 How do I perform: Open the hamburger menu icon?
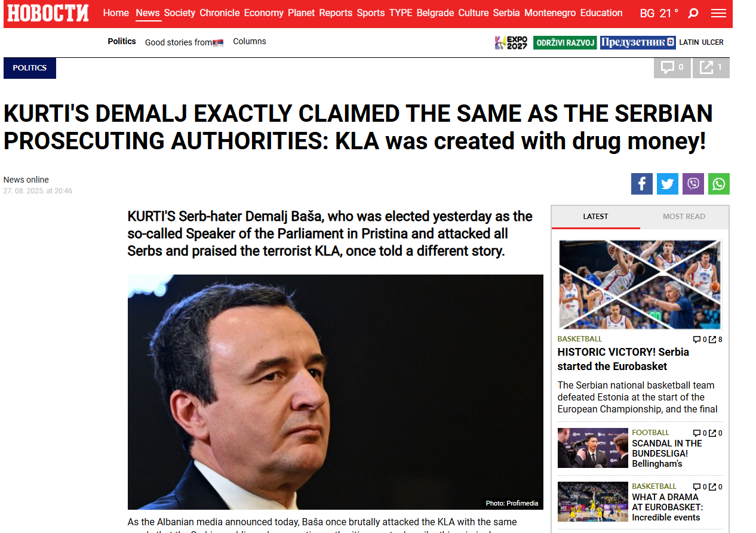pyautogui.click(x=719, y=13)
